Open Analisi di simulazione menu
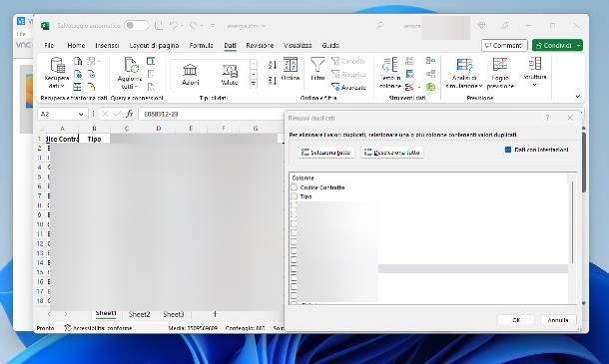The height and width of the screenshot is (364, 609). [x=464, y=73]
